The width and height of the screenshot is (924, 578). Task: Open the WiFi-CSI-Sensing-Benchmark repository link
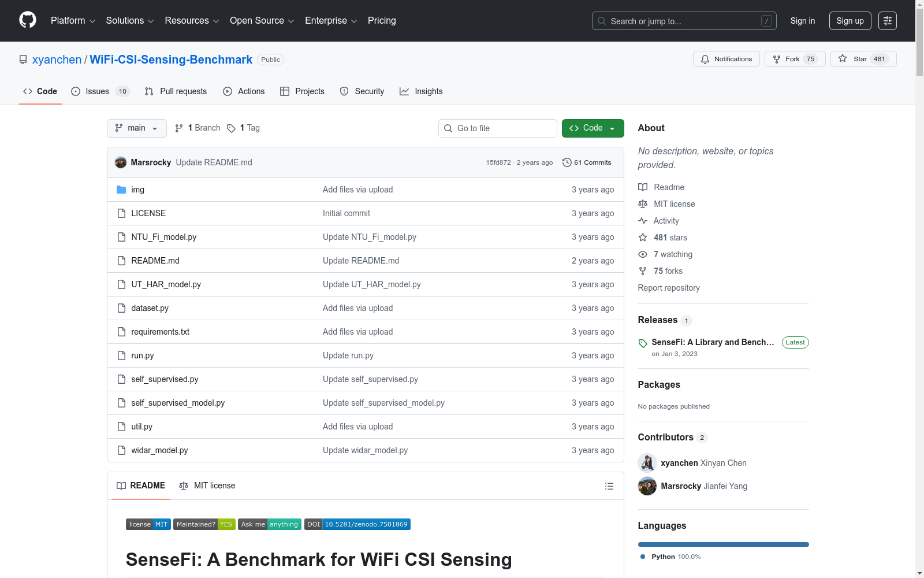171,60
